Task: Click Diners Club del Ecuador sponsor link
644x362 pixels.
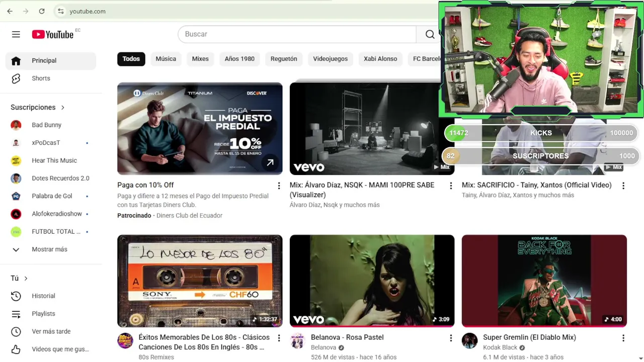Action: 189,216
